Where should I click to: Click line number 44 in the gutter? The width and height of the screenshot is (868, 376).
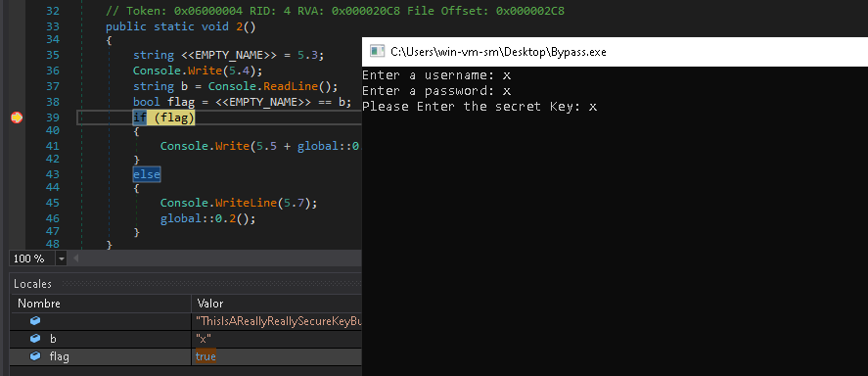point(53,188)
